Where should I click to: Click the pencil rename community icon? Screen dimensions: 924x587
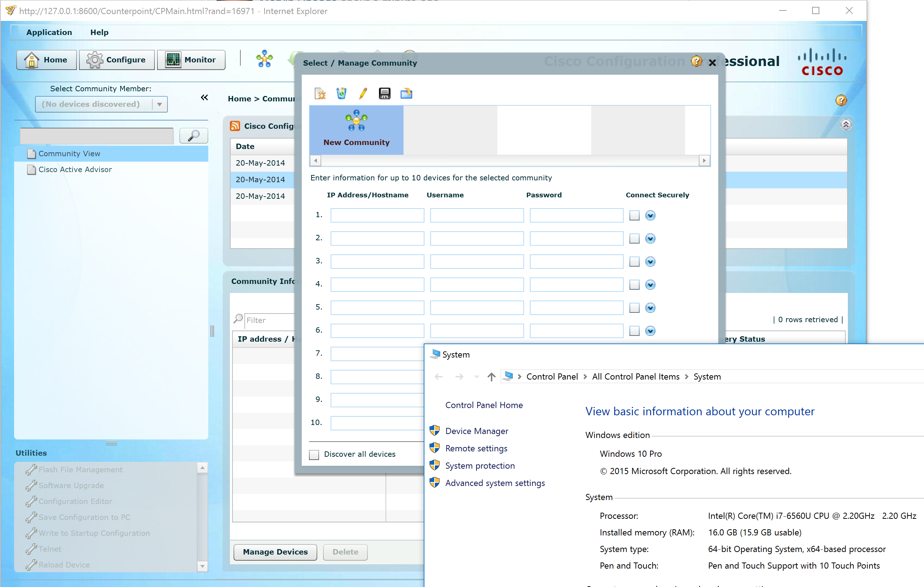pos(363,93)
